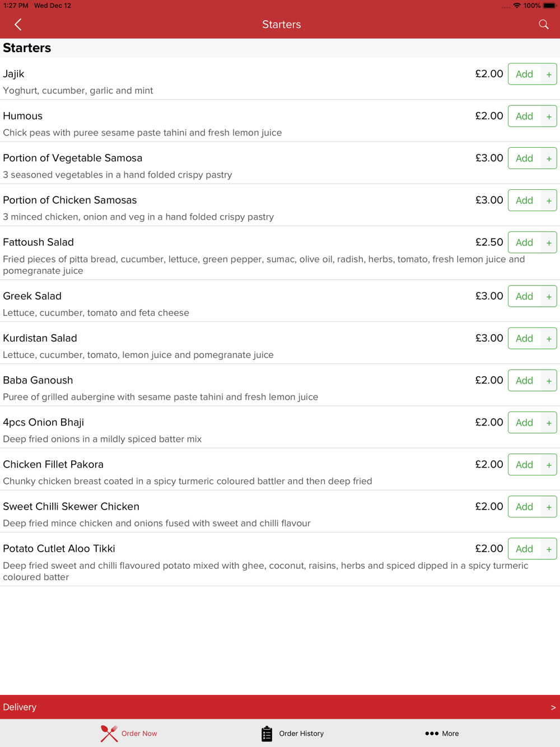Image resolution: width=560 pixels, height=747 pixels.
Task: Expand the Delivery bar arrow
Action: tap(553, 708)
